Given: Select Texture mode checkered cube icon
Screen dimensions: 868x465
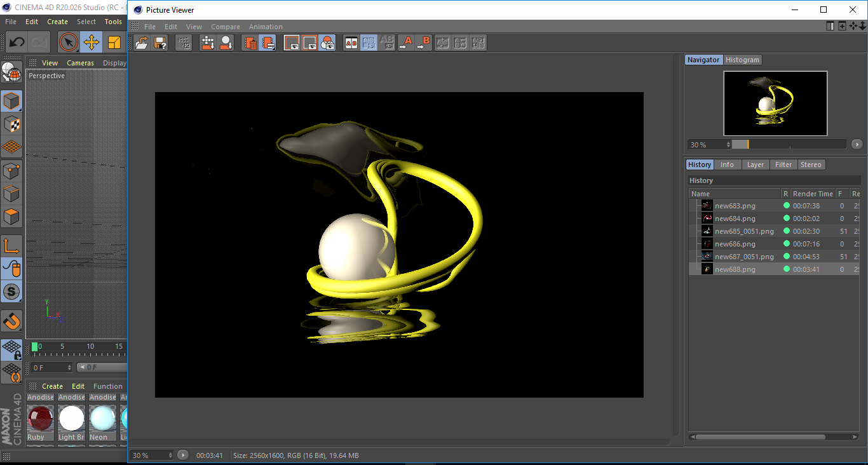Looking at the screenshot, I should tap(11, 124).
